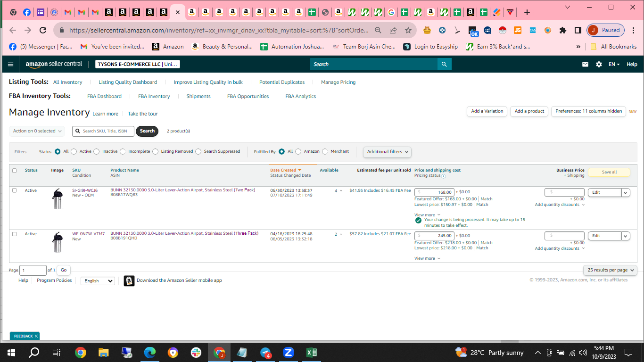Show the hidden bookmarks overflow
644x362 pixels.
click(x=578, y=47)
